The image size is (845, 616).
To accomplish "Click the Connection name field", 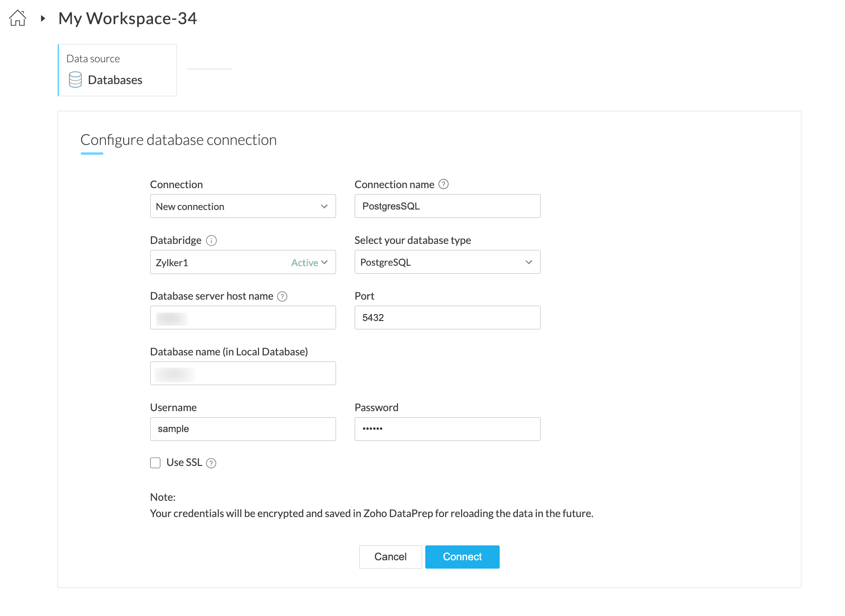I will (x=447, y=206).
